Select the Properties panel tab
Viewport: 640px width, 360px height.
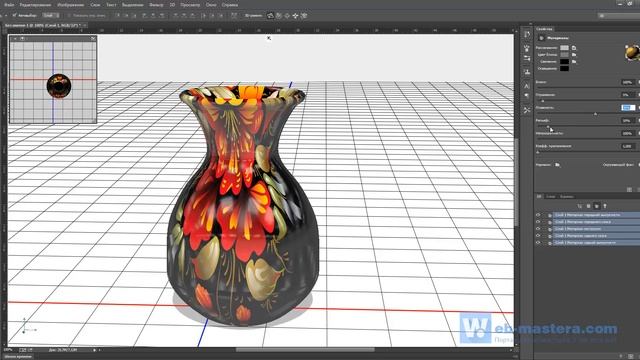[x=544, y=29]
